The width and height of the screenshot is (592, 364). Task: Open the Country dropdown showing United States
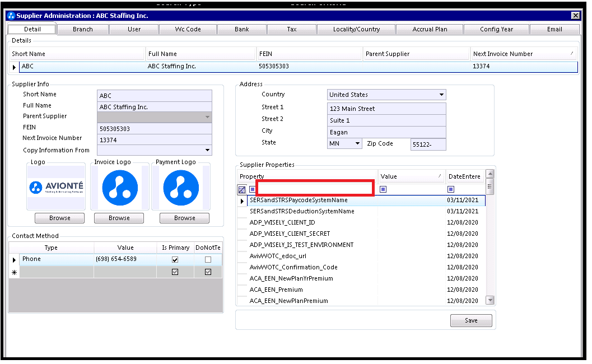(x=441, y=95)
